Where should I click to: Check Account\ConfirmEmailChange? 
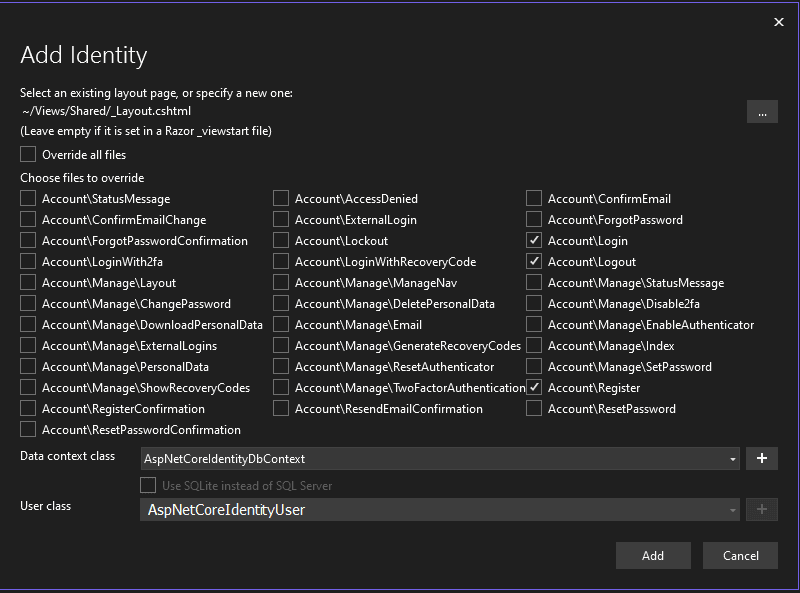pos(28,219)
